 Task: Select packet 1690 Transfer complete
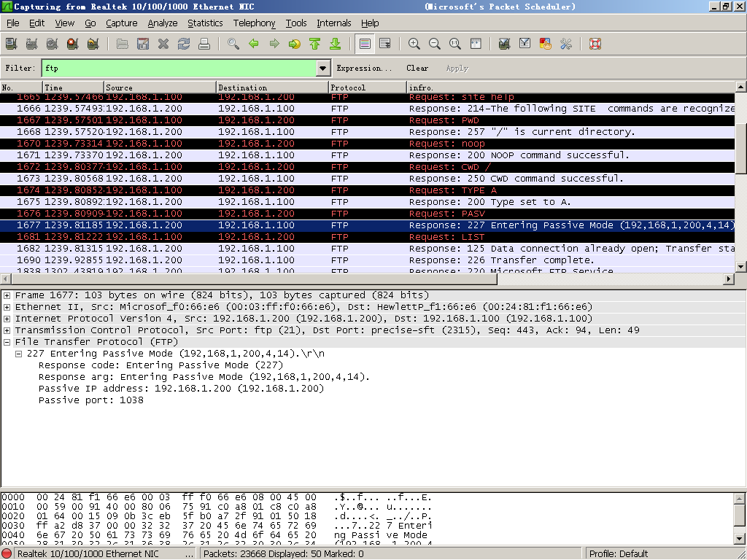coord(368,260)
